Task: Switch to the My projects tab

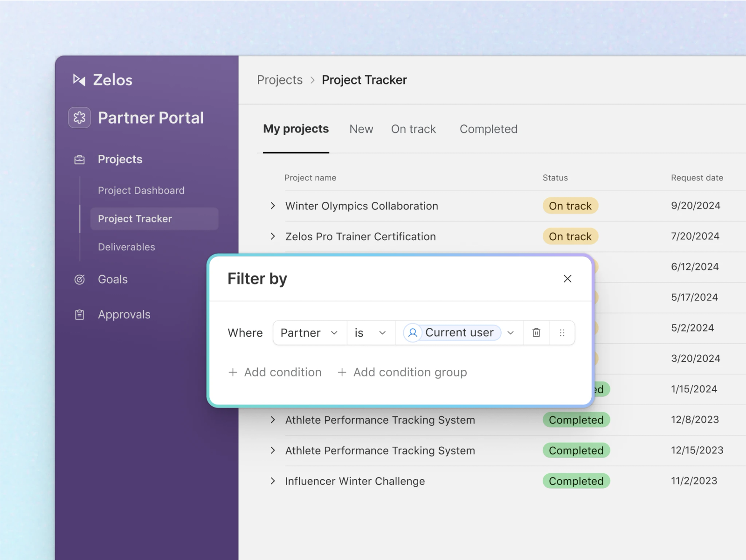Action: click(x=296, y=129)
